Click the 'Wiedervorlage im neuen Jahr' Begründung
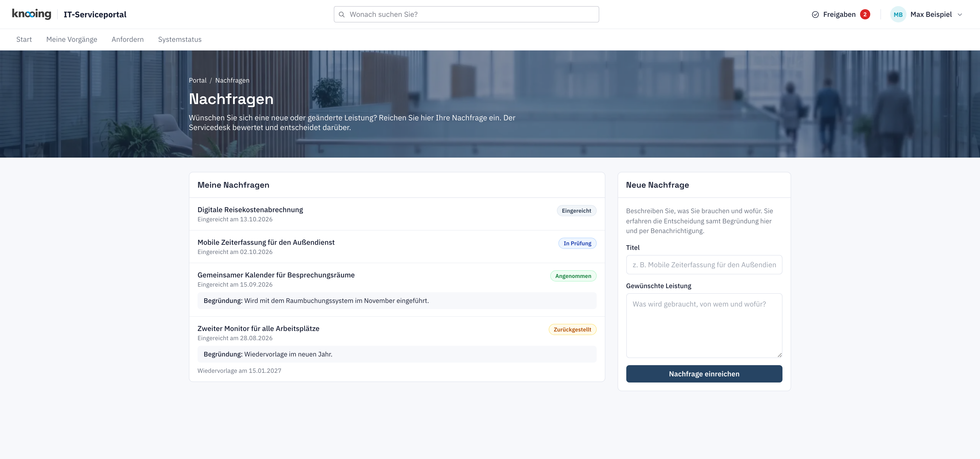Screen dimensions: 980x459 397,354
